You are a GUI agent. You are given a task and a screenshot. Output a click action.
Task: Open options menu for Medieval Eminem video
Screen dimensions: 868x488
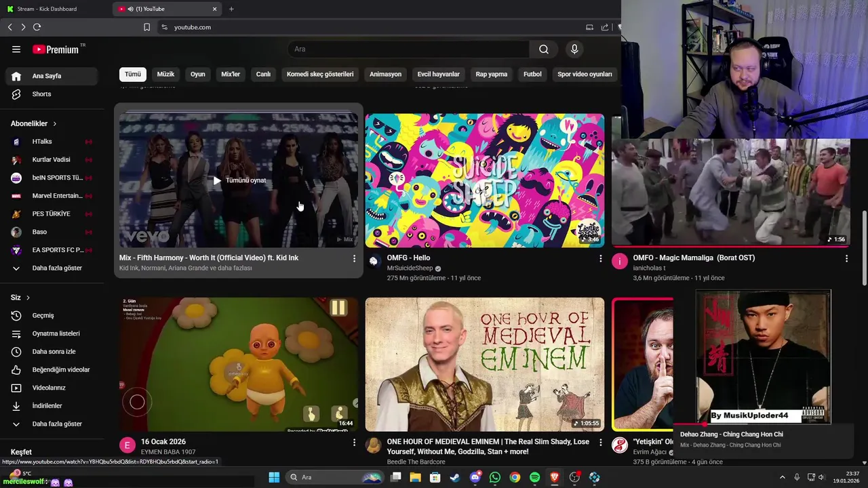tap(600, 442)
